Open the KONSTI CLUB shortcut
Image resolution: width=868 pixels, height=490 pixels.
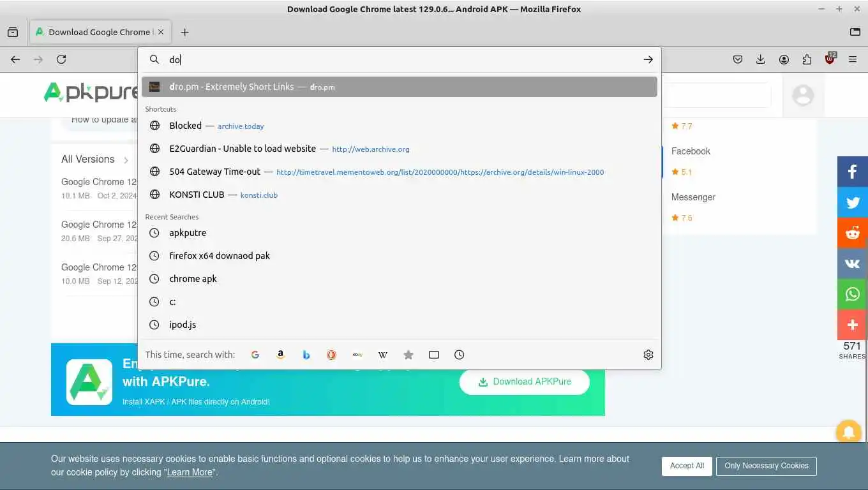(x=400, y=195)
